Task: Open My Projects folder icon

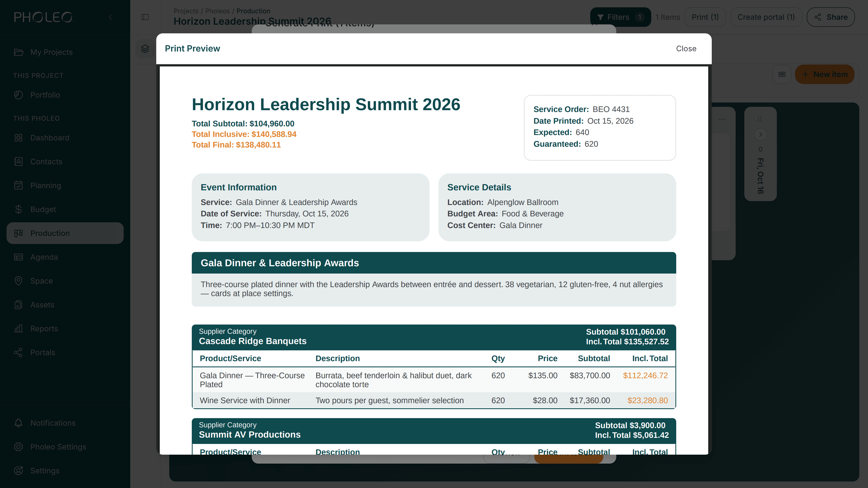Action: pyautogui.click(x=18, y=52)
